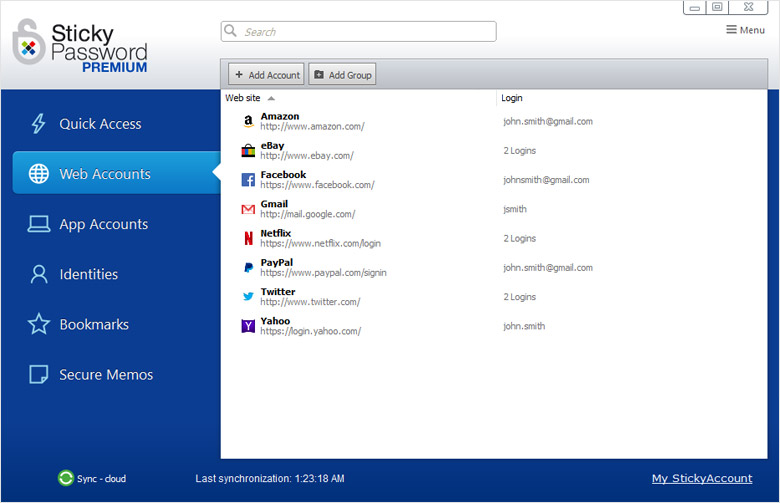Click Amazon login john.smith@gmail.com
Image resolution: width=780 pixels, height=503 pixels.
[548, 121]
